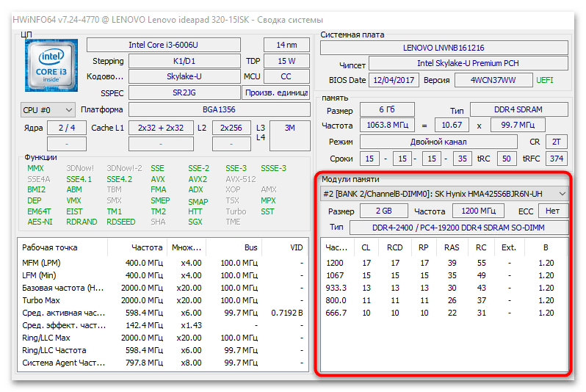Click the RAS column header
The image size is (586, 392).
pyautogui.click(x=452, y=247)
